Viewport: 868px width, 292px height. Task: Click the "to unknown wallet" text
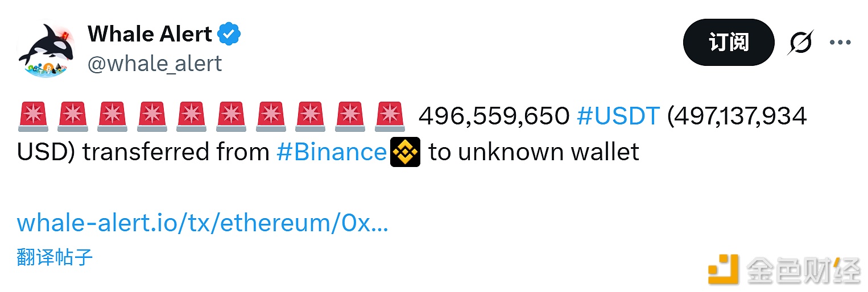pyautogui.click(x=534, y=152)
